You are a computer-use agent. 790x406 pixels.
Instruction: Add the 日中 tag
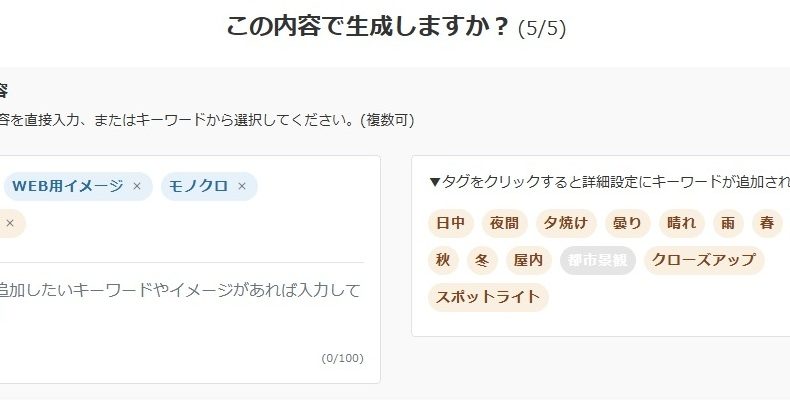click(x=450, y=223)
